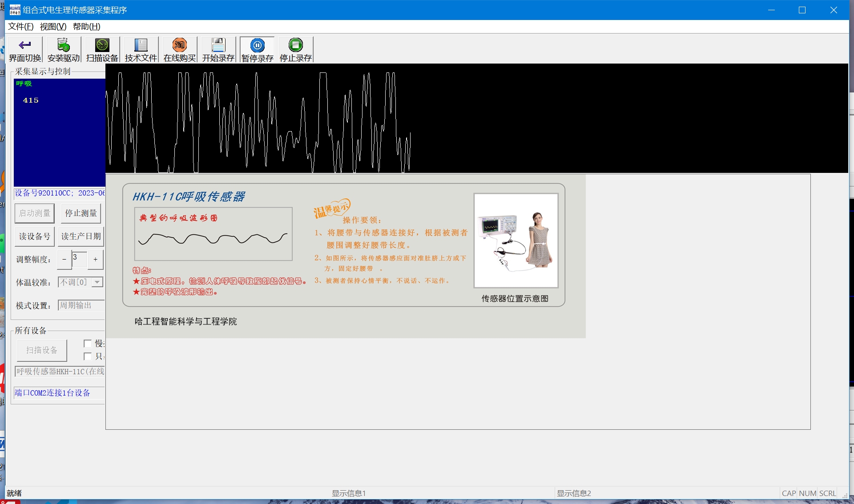Open the 文件(F) menu

click(x=20, y=27)
